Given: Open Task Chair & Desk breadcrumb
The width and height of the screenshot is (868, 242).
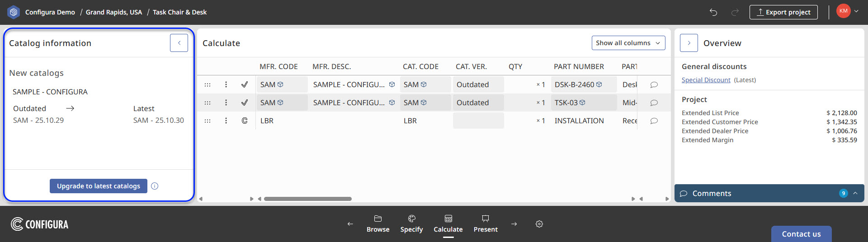Looking at the screenshot, I should pos(179,12).
